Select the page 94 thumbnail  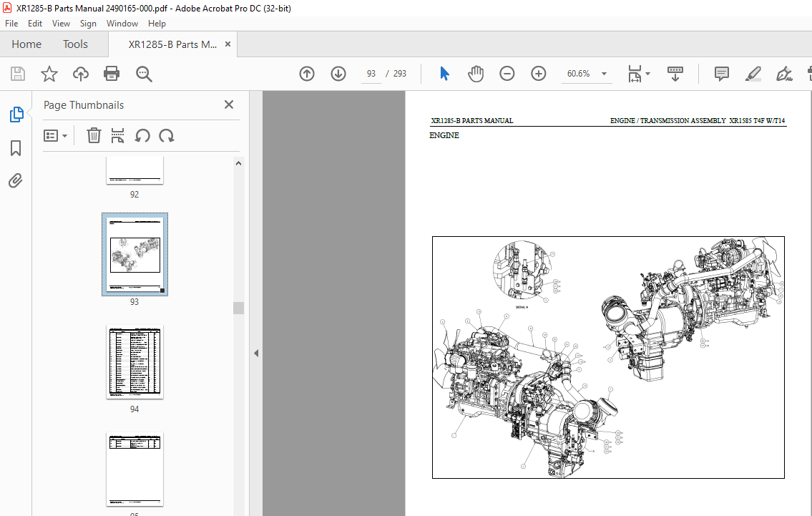(x=134, y=362)
